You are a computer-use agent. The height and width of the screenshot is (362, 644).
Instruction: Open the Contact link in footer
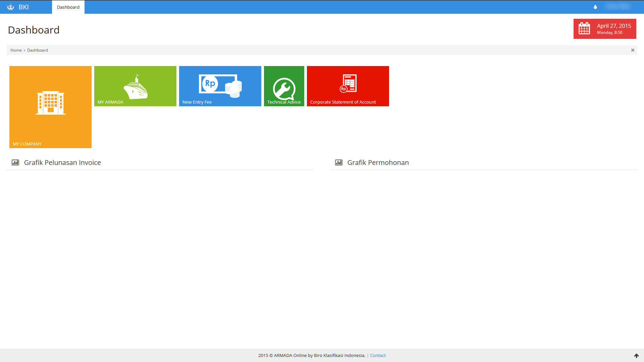pyautogui.click(x=378, y=356)
